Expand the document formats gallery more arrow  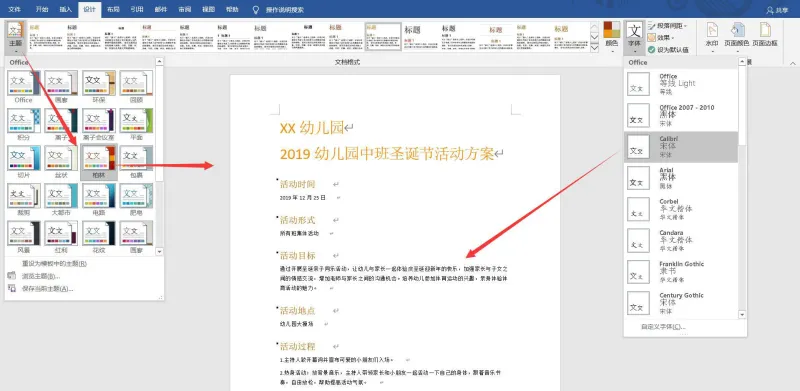tap(594, 47)
